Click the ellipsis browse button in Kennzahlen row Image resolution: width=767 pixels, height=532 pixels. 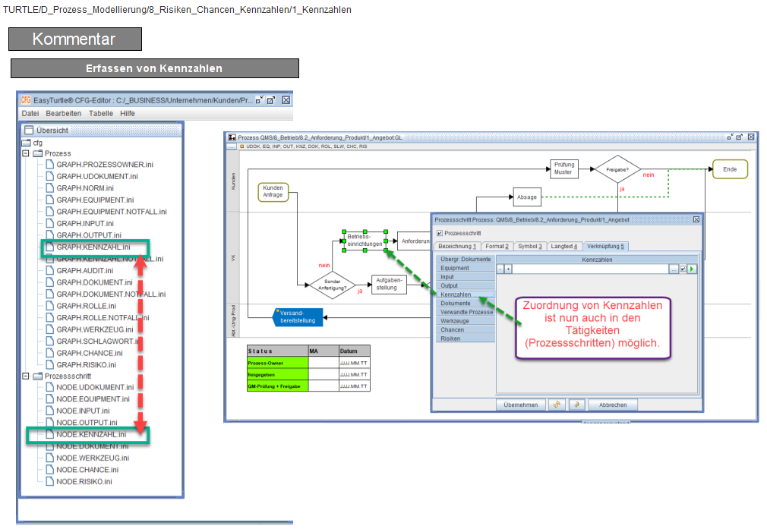click(674, 269)
